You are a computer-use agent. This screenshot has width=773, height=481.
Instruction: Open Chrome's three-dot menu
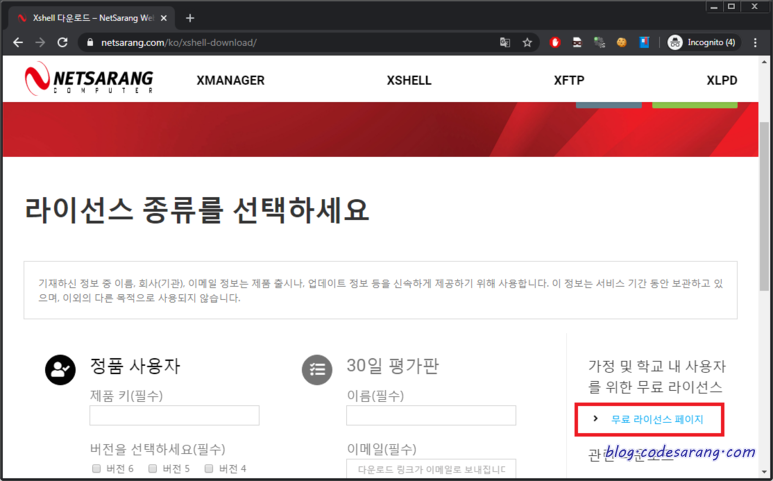(755, 42)
